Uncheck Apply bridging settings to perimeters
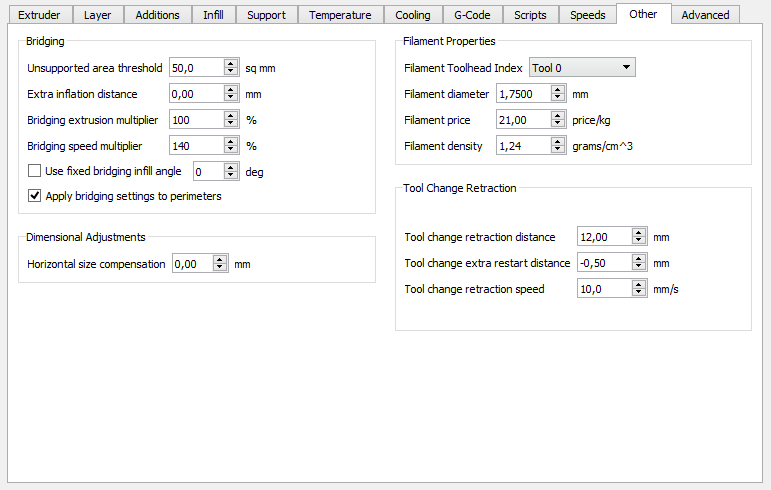The height and width of the screenshot is (490, 771). (x=35, y=196)
